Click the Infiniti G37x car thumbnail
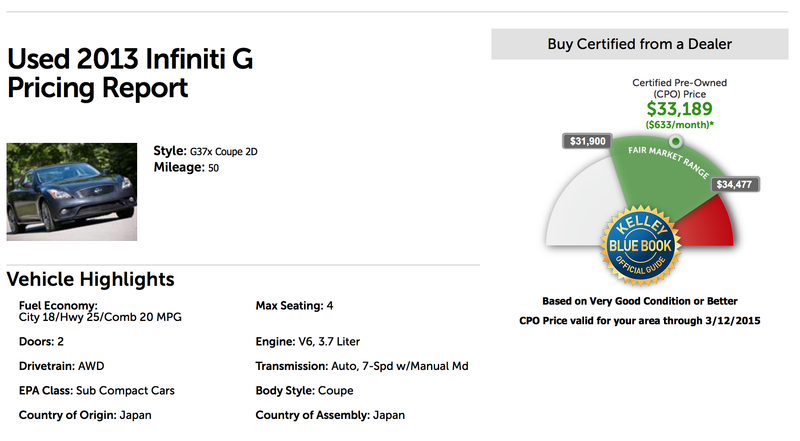The image size is (800, 441). 72,192
